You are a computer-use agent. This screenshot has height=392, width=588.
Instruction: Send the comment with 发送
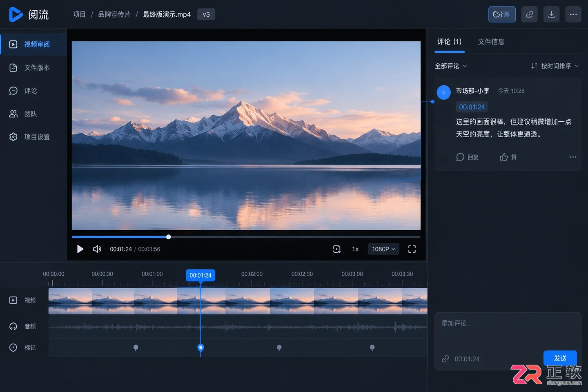pyautogui.click(x=560, y=358)
